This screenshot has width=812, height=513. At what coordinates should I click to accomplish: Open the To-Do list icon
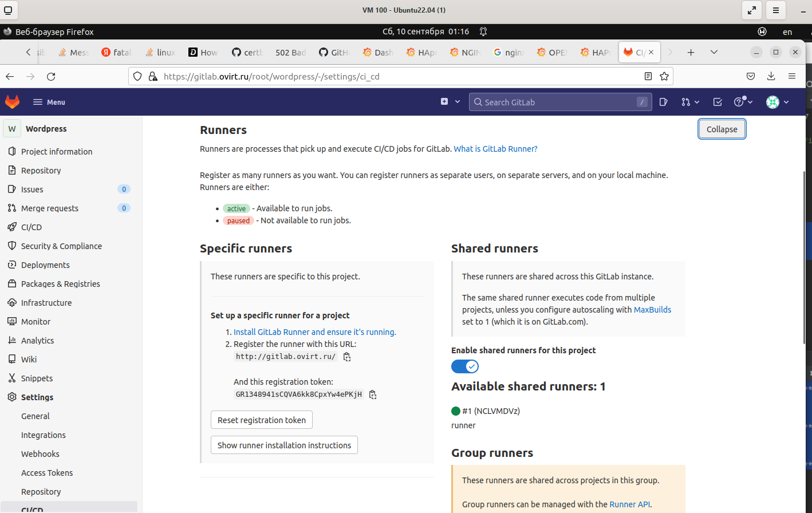point(718,102)
